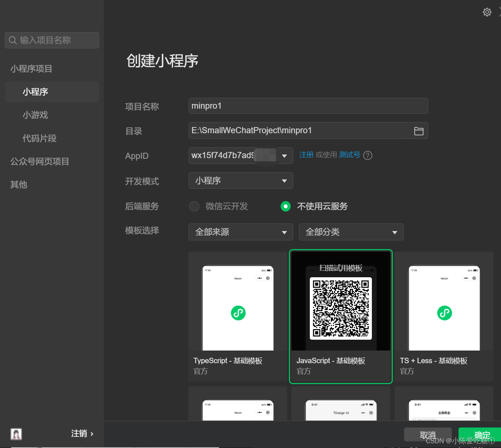Click the 小程序项目 sidebar heading
501x448 pixels.
[x=31, y=69]
